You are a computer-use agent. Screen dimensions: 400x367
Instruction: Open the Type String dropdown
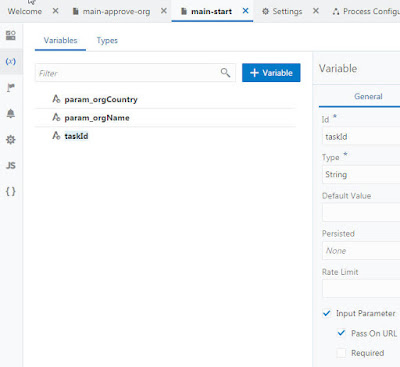click(x=361, y=175)
